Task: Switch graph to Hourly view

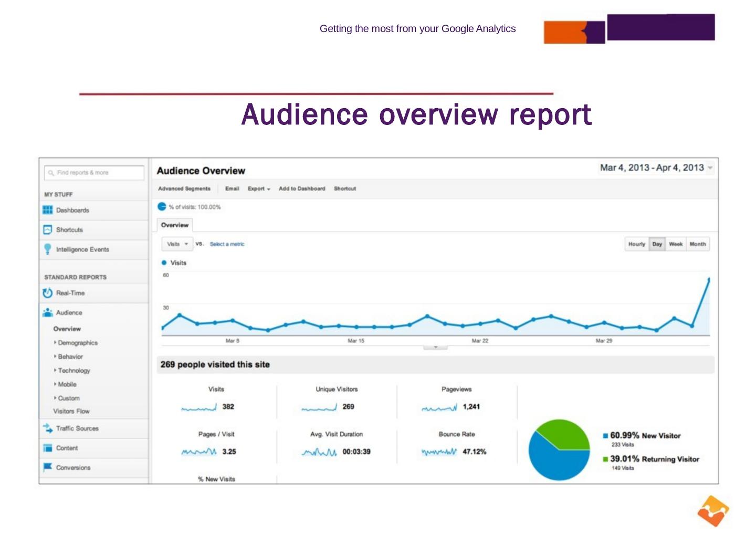Action: pos(636,244)
